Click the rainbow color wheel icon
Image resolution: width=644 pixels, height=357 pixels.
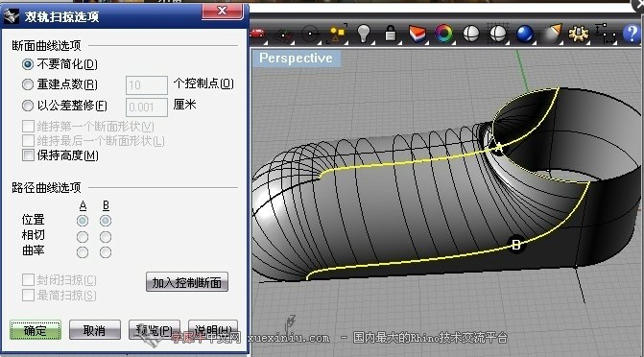click(x=444, y=34)
